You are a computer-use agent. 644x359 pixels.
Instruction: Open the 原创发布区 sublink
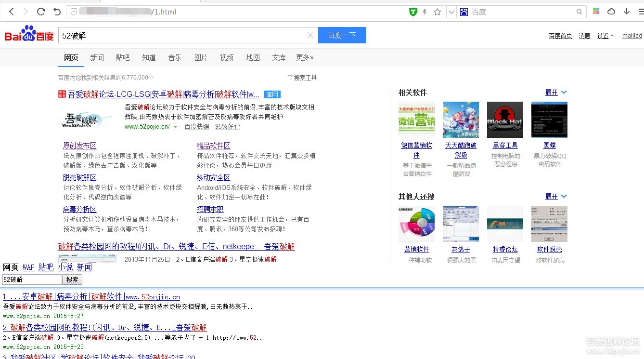[80, 146]
